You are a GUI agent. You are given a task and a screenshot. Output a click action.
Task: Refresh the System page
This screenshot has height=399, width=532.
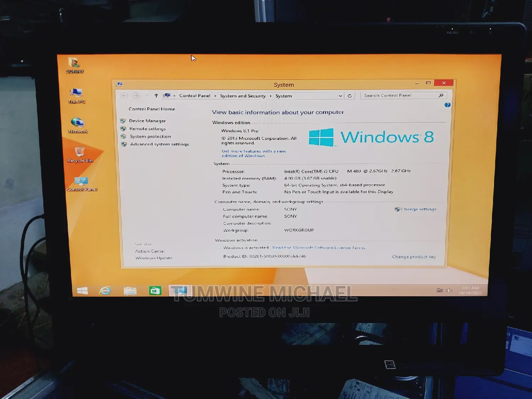pyautogui.click(x=350, y=96)
